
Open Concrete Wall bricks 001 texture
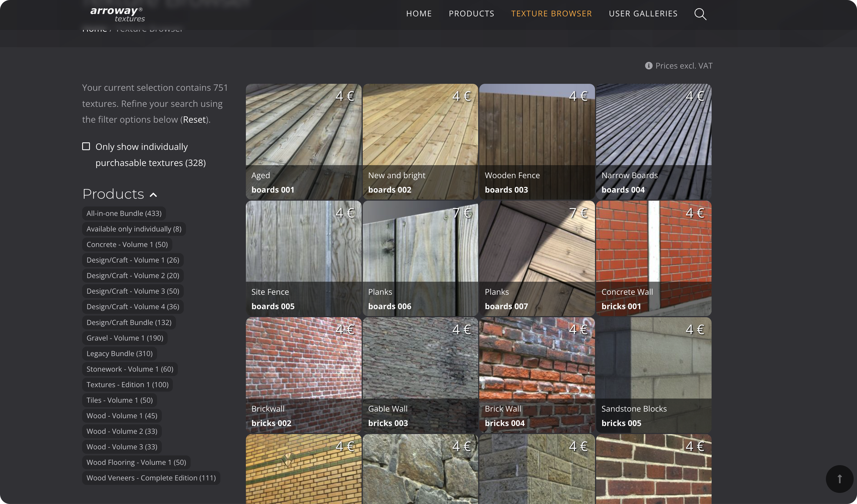654,258
